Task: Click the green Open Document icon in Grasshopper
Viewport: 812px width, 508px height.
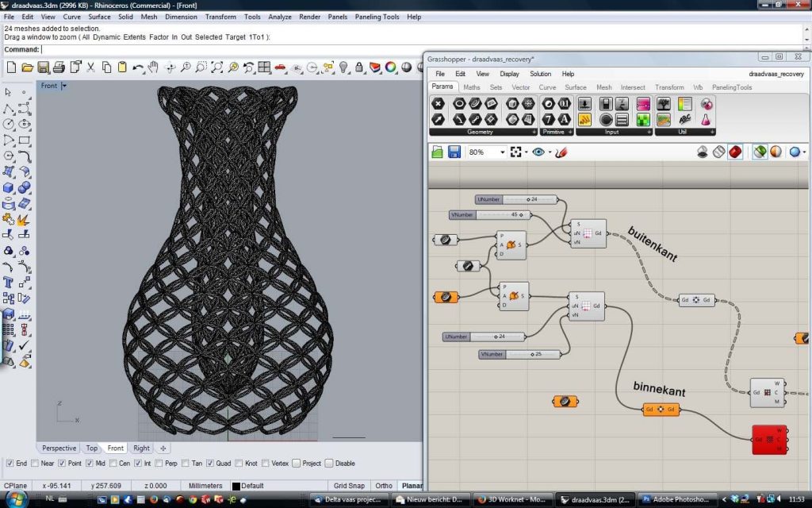Action: coord(437,151)
